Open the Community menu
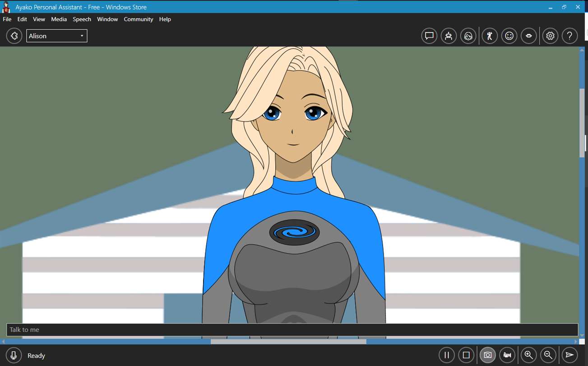588x366 pixels. click(x=139, y=19)
